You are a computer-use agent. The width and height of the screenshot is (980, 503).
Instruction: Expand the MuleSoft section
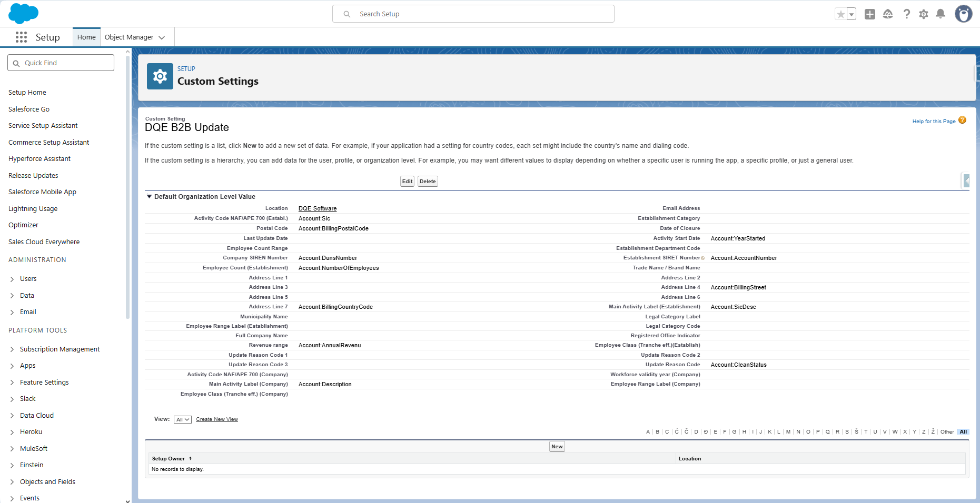(x=12, y=449)
